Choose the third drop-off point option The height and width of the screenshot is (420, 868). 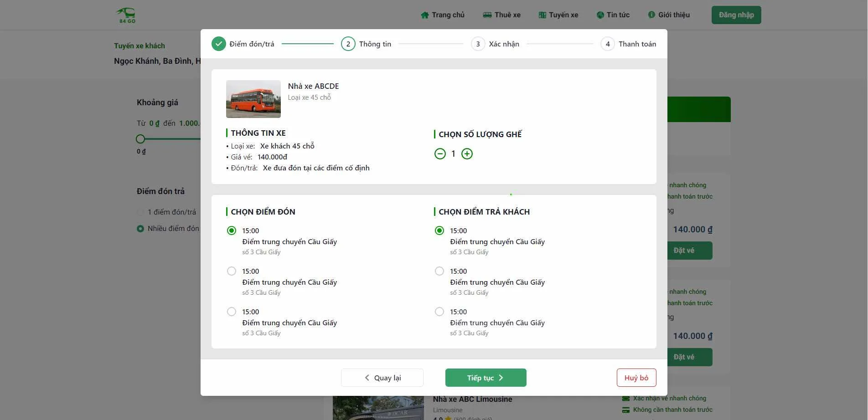pyautogui.click(x=439, y=312)
